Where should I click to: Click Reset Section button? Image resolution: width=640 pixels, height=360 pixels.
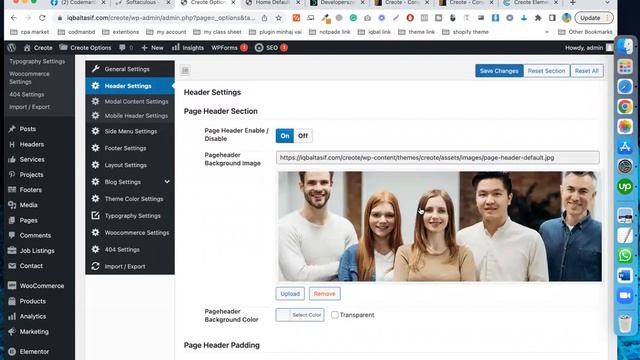546,71
